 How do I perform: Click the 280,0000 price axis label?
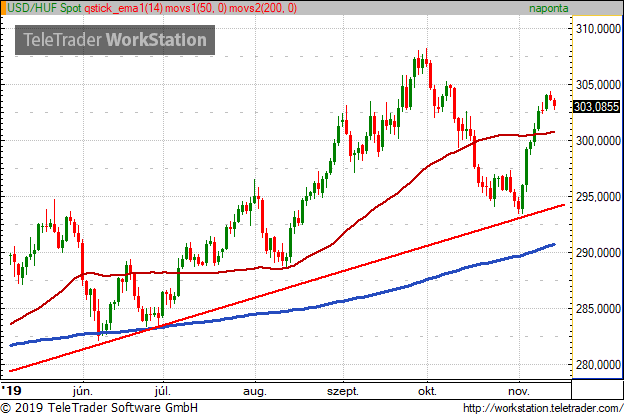tap(598, 365)
